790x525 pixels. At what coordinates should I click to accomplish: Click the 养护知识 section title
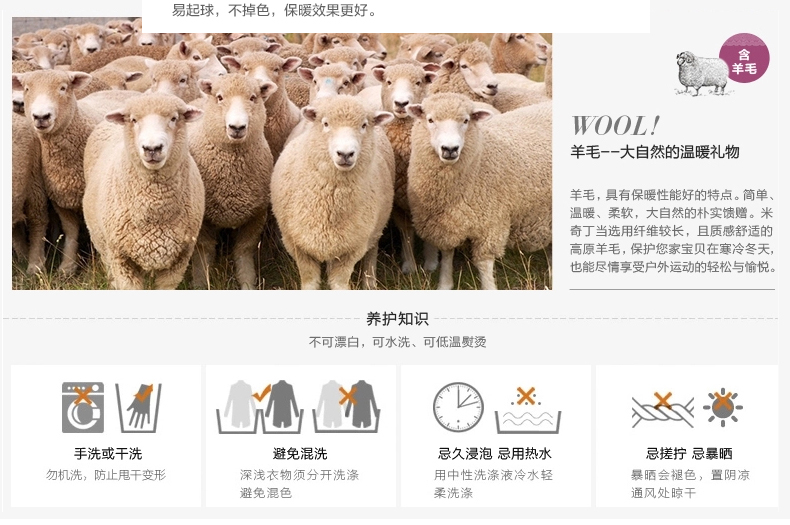pyautogui.click(x=397, y=319)
